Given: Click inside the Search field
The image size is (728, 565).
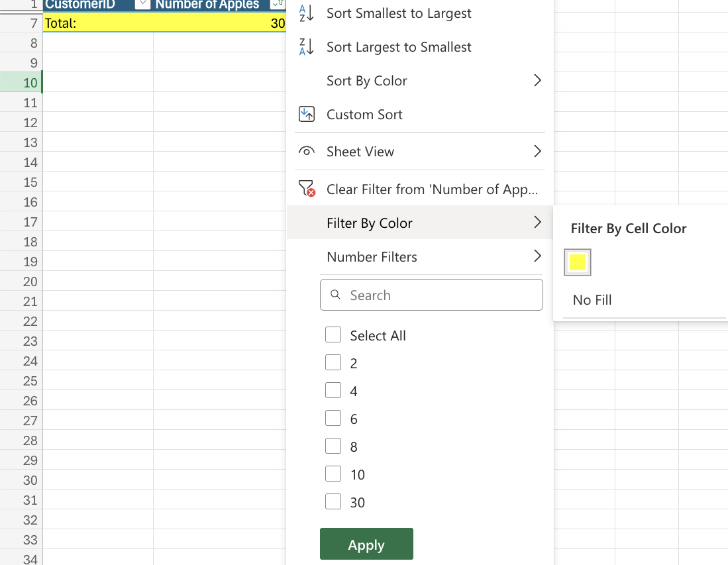Looking at the screenshot, I should click(x=431, y=295).
